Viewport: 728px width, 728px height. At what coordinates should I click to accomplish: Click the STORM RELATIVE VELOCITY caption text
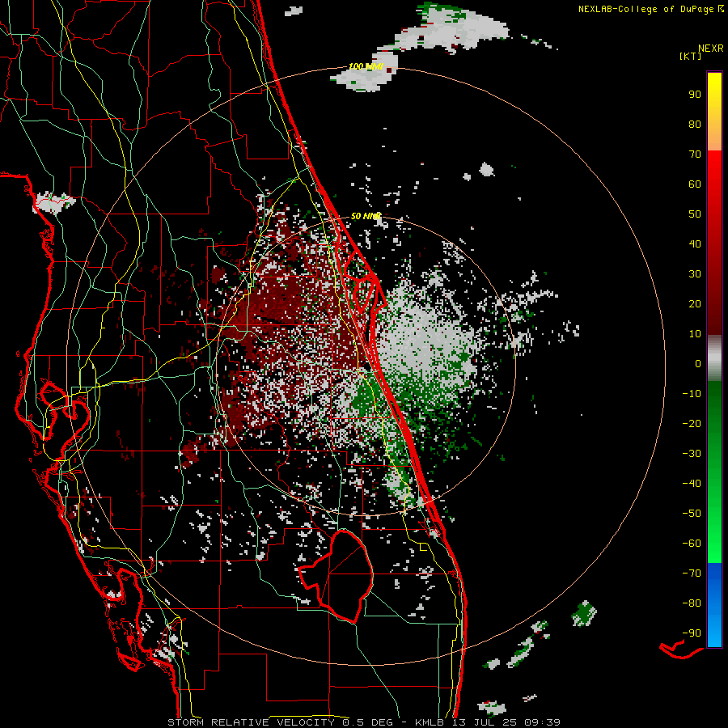(x=251, y=722)
